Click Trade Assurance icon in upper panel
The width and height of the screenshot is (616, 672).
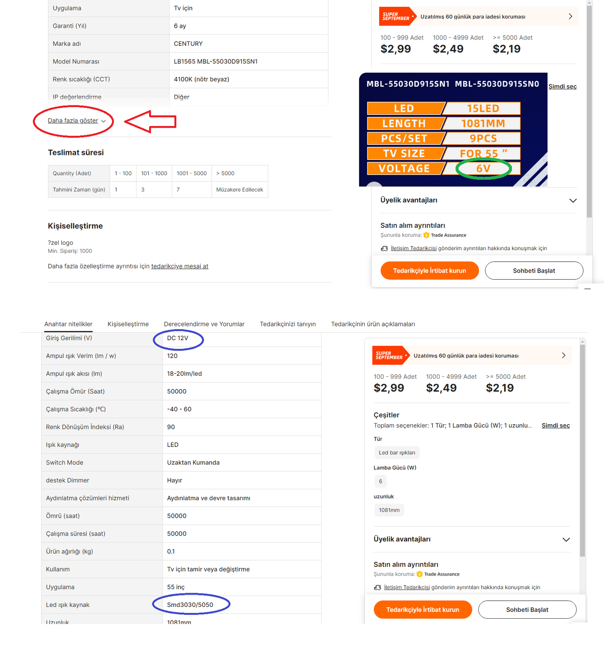click(426, 235)
